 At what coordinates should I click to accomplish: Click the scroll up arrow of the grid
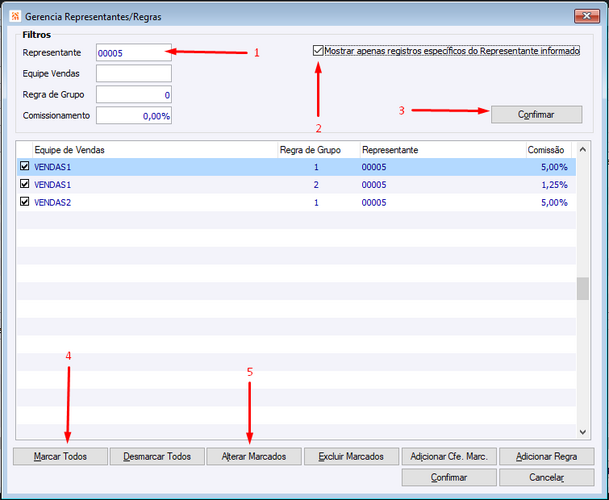pyautogui.click(x=583, y=150)
